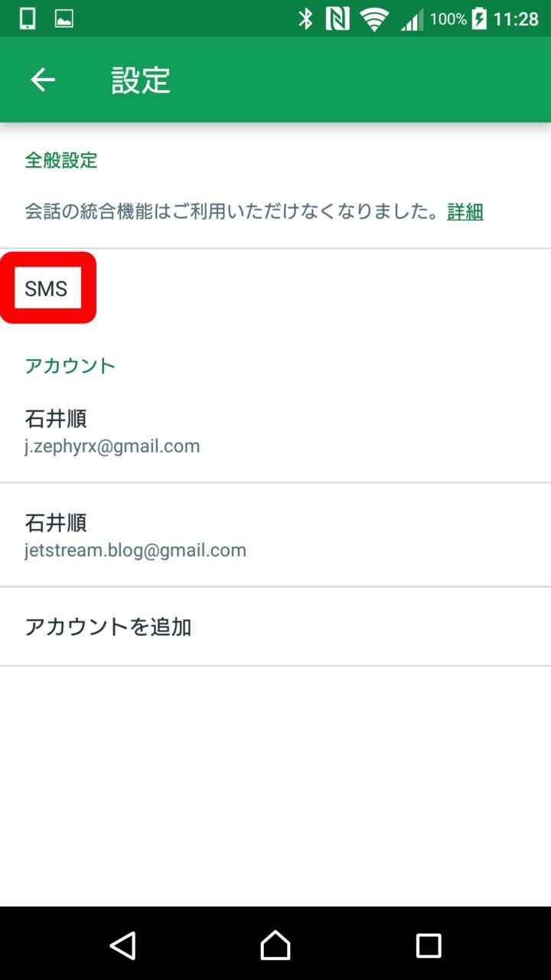Tap the back arrow in header
Image resolution: width=551 pixels, height=980 pixels.
point(43,80)
